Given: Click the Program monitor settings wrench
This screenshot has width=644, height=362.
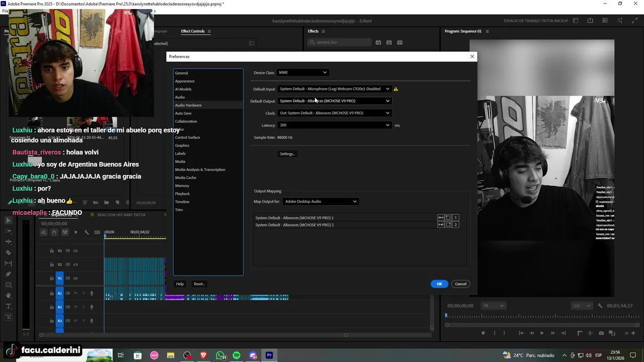Looking at the screenshot, I should point(600,306).
